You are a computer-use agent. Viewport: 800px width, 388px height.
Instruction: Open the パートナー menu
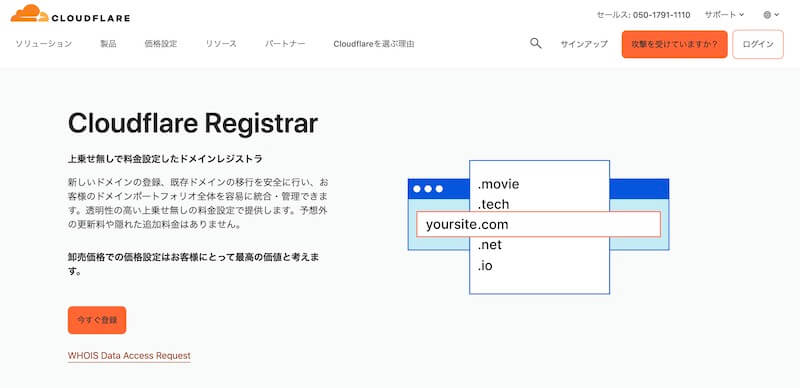285,44
